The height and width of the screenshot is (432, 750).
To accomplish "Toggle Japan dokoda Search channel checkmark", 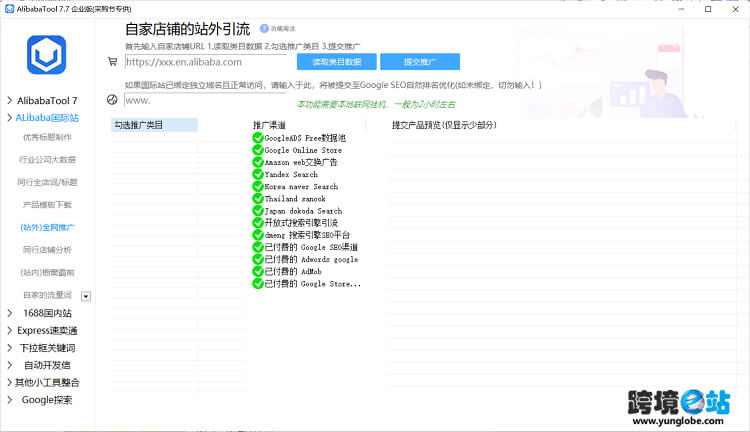I will 258,211.
